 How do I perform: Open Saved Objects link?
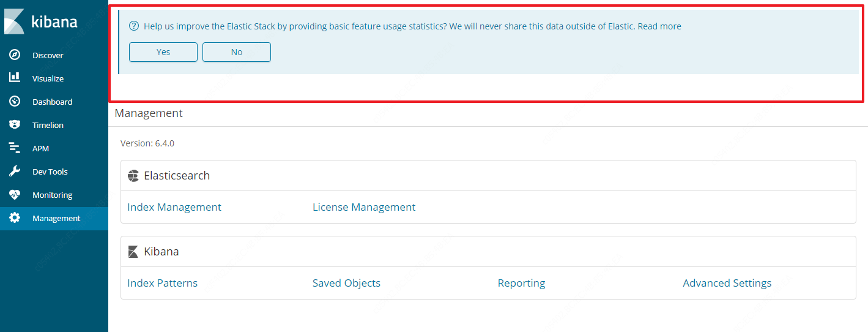[346, 283]
